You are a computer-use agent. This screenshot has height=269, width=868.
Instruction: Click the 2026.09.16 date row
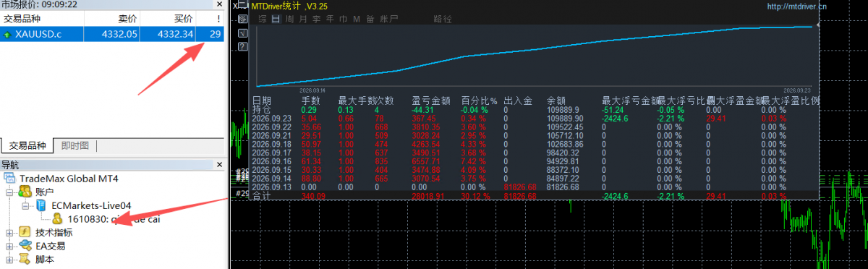271,161
